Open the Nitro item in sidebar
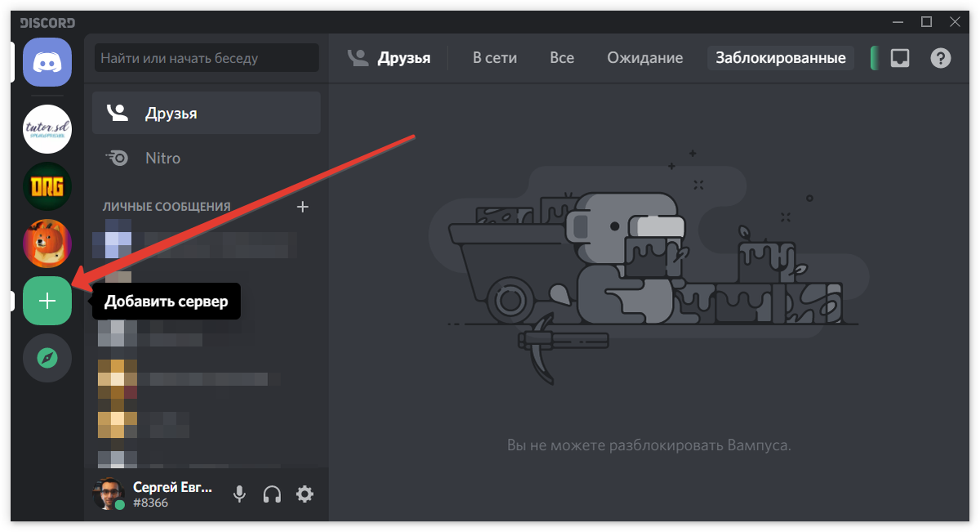Screen dimensions: 980x532 [x=207, y=158]
